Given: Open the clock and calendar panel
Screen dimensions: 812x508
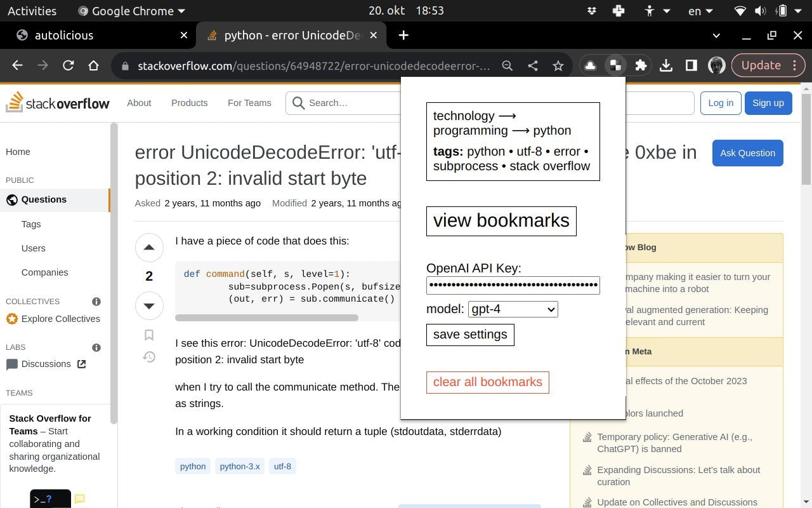Looking at the screenshot, I should coord(406,11).
